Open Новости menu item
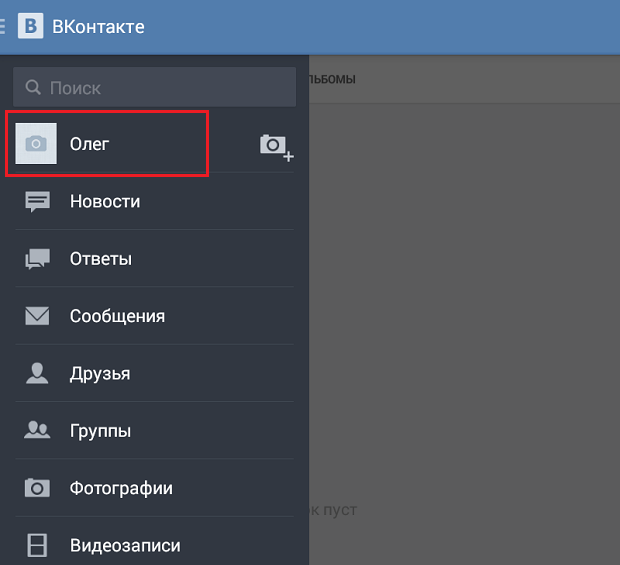620x565 pixels. (x=154, y=201)
